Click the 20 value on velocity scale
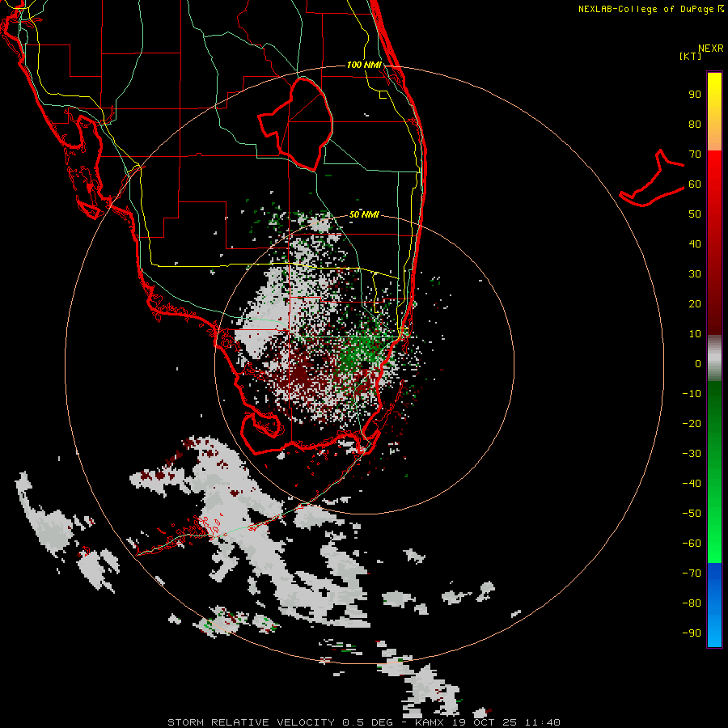This screenshot has width=728, height=728. pos(695,303)
